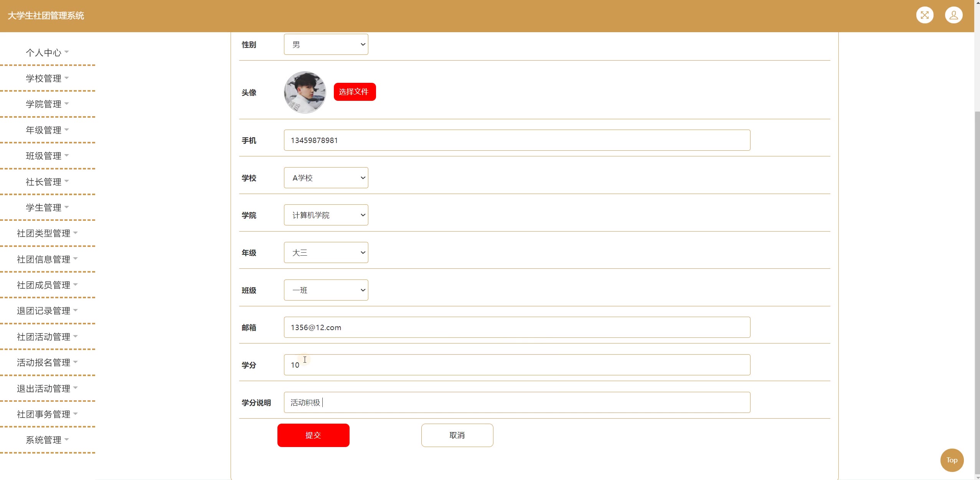980x480 pixels.
Task: Click into the 手机 phone number field
Action: pos(516,140)
